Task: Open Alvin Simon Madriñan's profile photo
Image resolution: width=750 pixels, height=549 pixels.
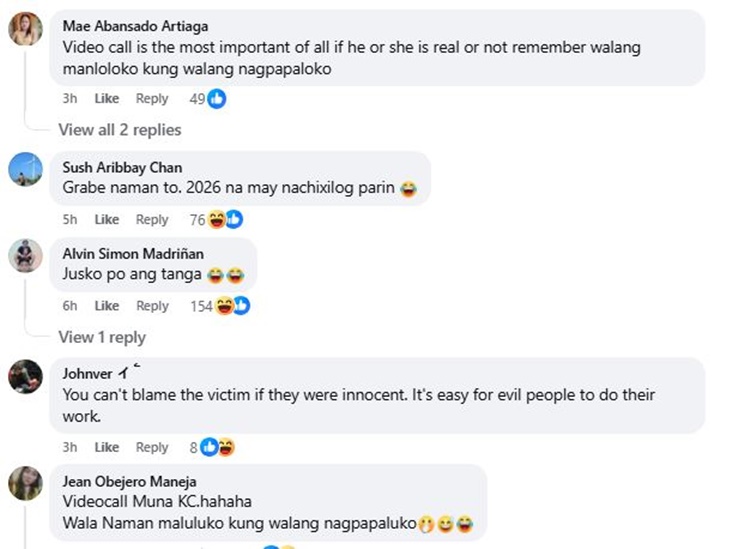Action: (x=25, y=256)
